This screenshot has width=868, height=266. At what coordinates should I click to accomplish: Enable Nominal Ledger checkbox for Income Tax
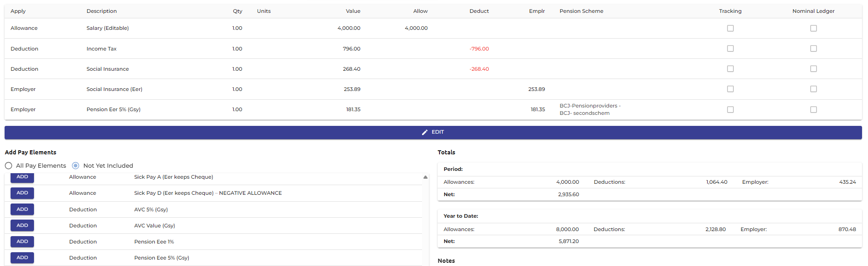[813, 49]
